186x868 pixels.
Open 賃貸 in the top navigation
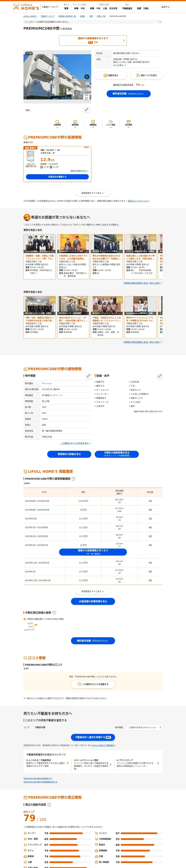[x=66, y=8]
